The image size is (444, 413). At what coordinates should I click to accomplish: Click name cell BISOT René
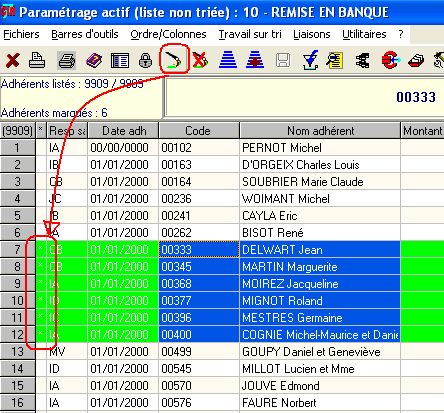coord(320,233)
